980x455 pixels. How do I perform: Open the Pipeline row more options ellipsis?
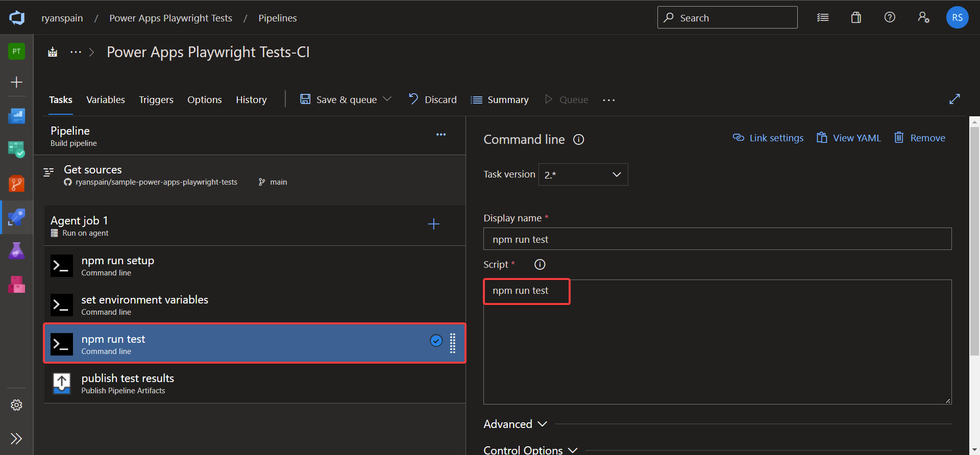441,135
